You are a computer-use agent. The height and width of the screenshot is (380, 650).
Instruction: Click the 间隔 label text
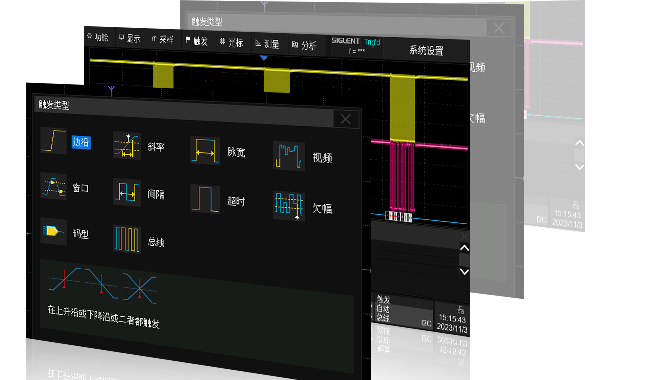click(x=156, y=194)
